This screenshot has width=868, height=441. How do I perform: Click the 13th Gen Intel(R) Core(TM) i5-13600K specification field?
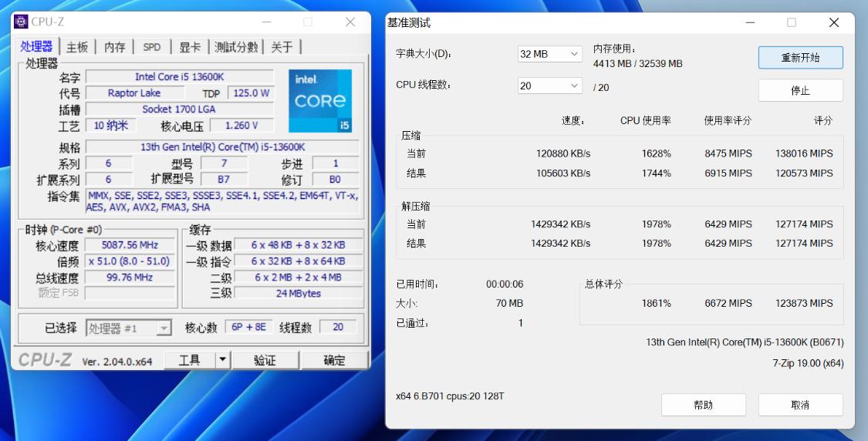tap(222, 147)
